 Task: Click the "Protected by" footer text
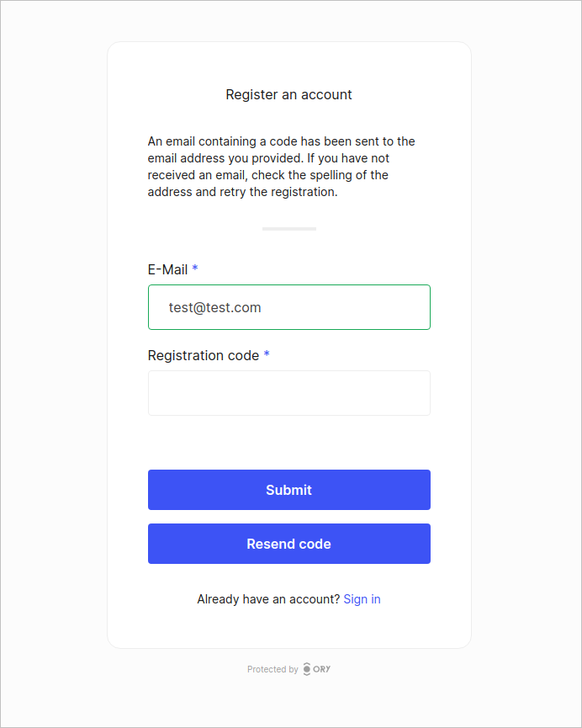[272, 669]
